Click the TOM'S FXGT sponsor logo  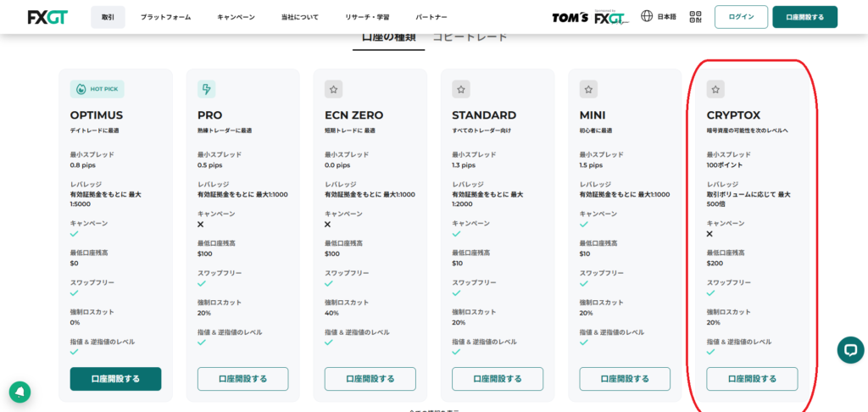(x=591, y=17)
